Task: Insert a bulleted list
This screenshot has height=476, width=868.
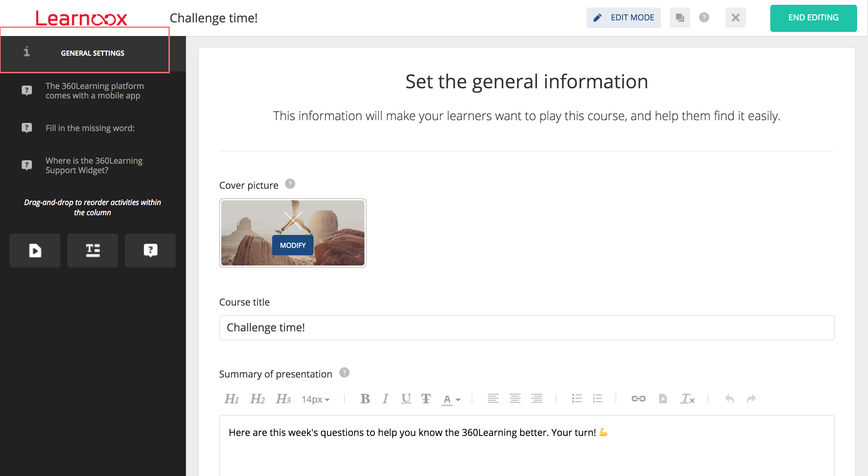Action: click(x=577, y=399)
